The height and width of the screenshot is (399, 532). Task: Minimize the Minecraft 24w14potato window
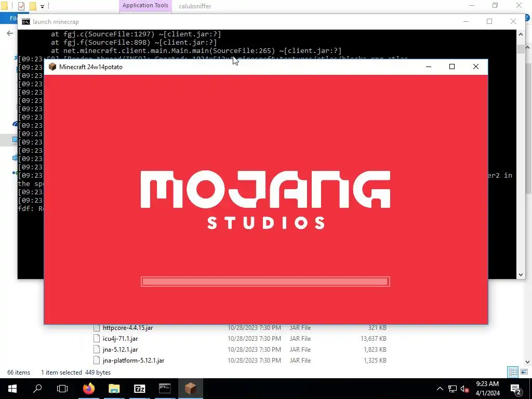coord(429,67)
